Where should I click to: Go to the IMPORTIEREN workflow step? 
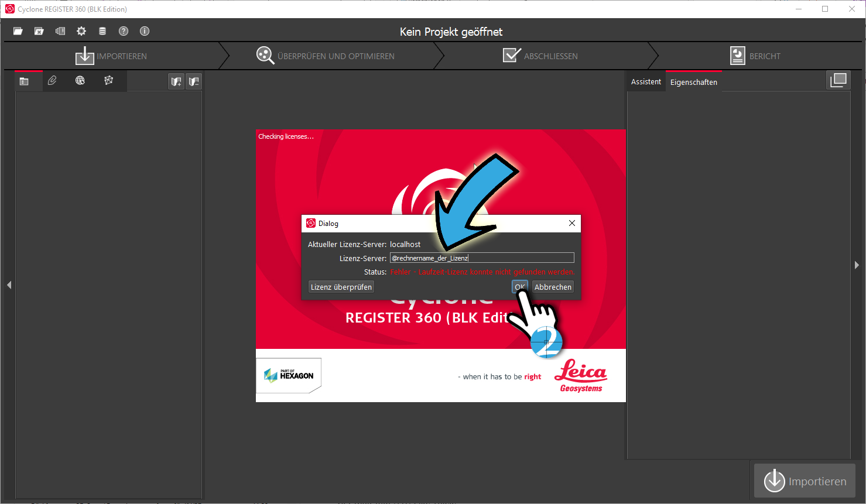111,56
